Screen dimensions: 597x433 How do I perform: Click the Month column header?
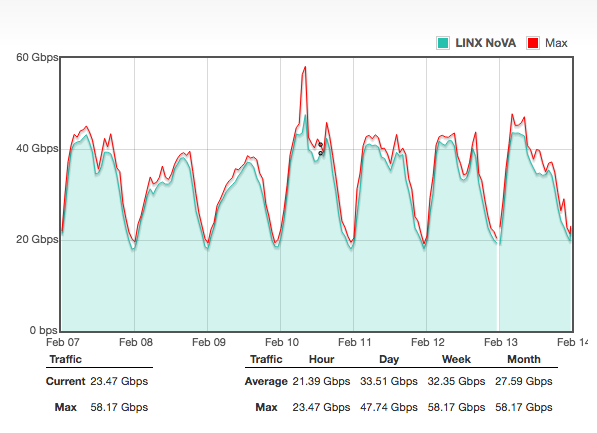(x=524, y=359)
